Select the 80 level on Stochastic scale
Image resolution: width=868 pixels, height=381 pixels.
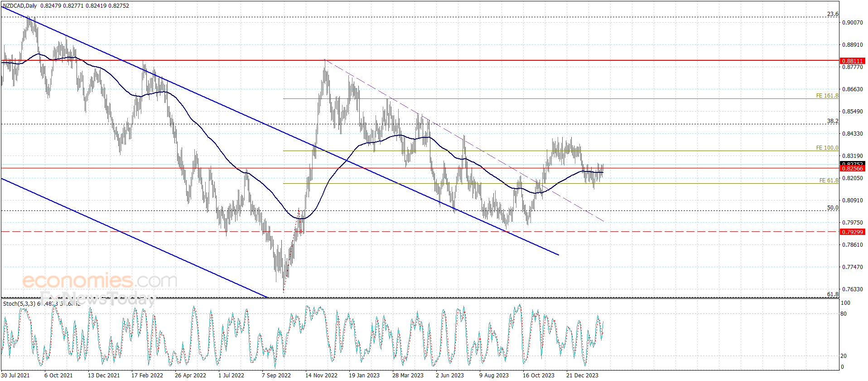click(843, 314)
